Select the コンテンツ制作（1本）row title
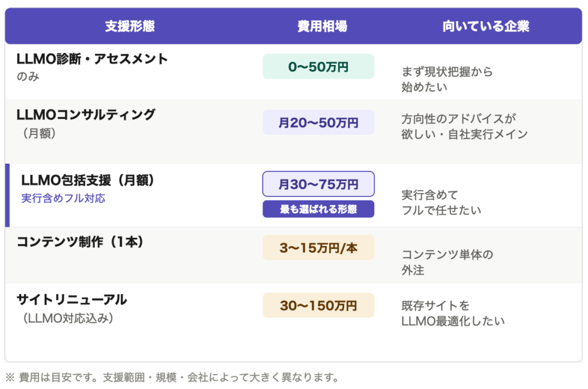The height and width of the screenshot is (389, 588). (80, 242)
